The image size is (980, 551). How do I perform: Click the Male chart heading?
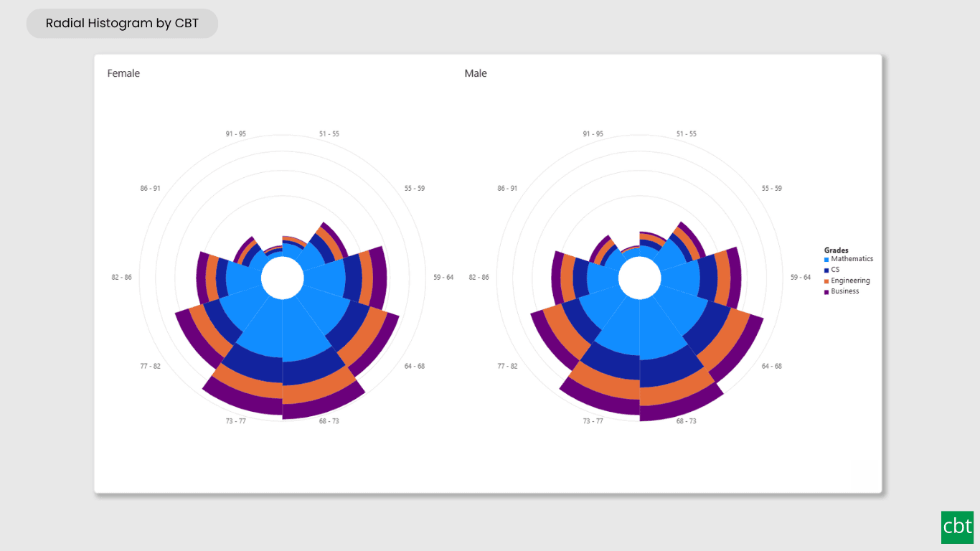476,73
